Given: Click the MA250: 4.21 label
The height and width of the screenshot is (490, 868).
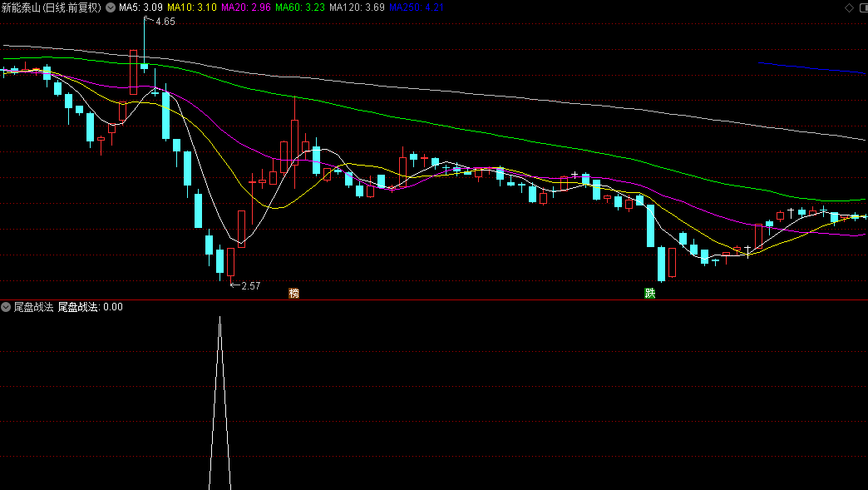Looking at the screenshot, I should coord(417,7).
